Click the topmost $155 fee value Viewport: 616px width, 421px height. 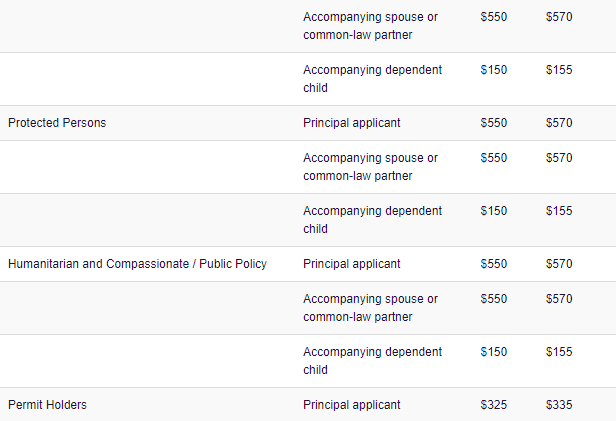(559, 70)
